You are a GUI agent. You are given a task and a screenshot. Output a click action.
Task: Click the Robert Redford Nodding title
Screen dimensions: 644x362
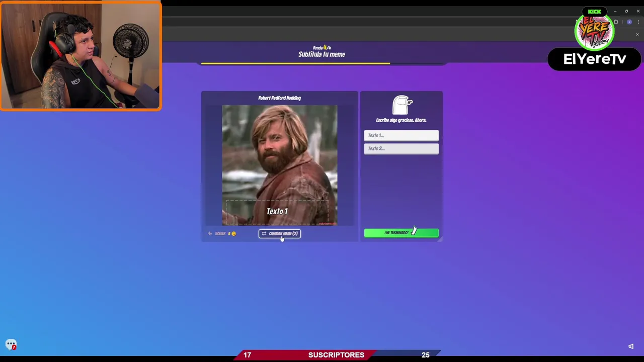[279, 98]
